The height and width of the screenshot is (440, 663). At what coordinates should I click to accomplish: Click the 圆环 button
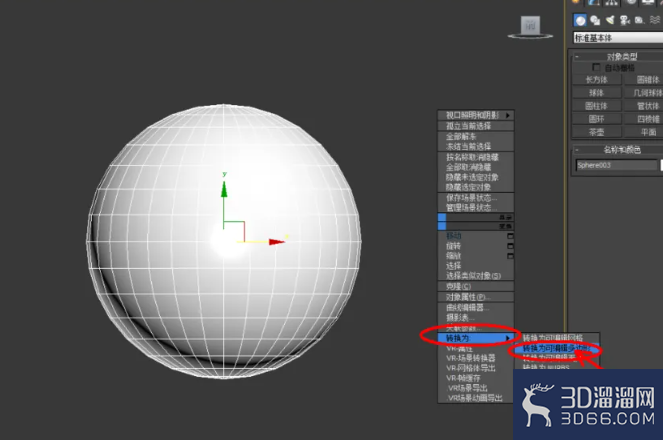596,119
